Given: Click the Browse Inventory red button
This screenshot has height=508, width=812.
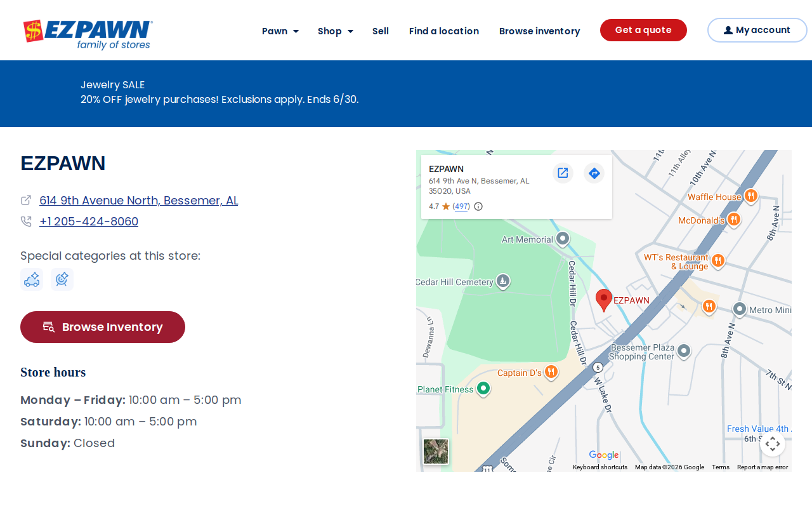Looking at the screenshot, I should pos(103,327).
